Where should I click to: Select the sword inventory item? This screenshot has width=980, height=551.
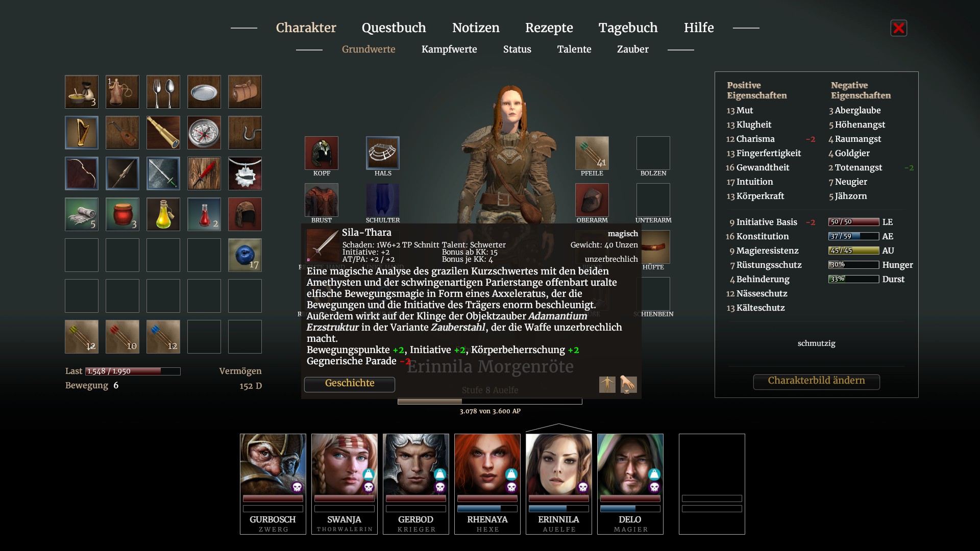(163, 173)
